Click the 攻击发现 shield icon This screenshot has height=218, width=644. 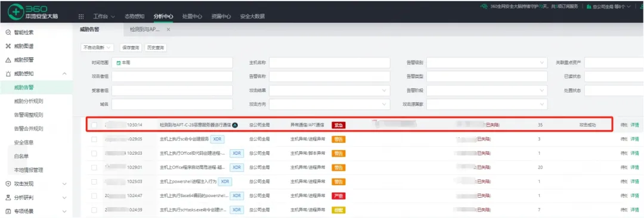[x=8, y=184]
